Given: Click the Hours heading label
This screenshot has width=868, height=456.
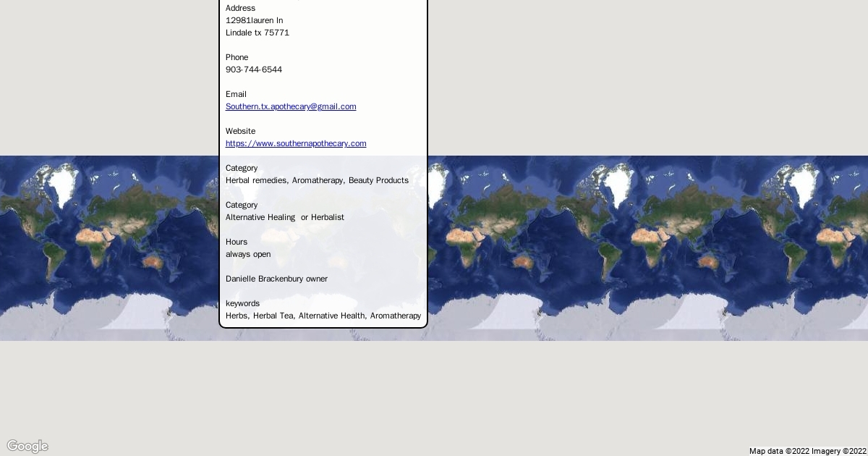Looking at the screenshot, I should click(237, 242).
